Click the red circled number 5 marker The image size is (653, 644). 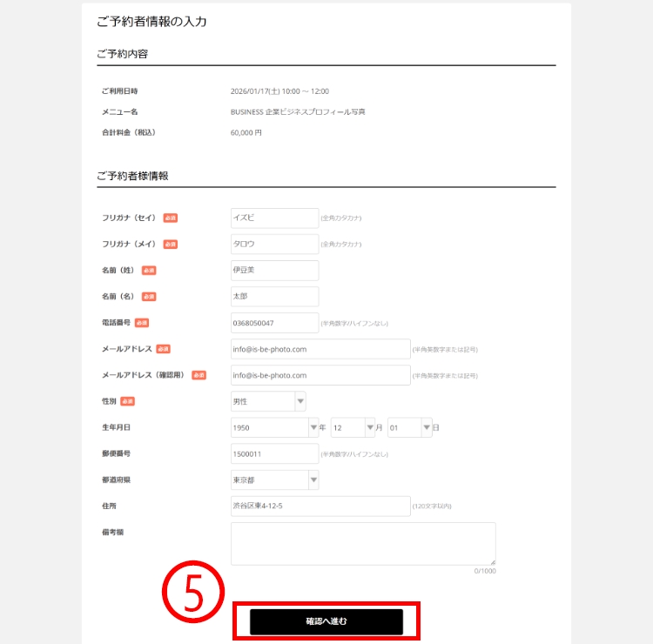tap(194, 591)
